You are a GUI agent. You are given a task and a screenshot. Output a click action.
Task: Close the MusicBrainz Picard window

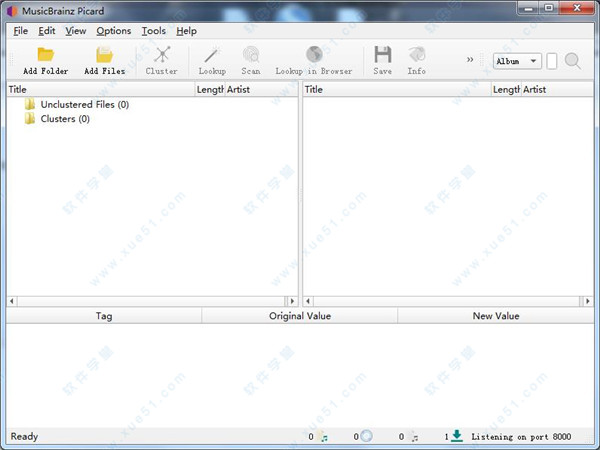[x=577, y=8]
